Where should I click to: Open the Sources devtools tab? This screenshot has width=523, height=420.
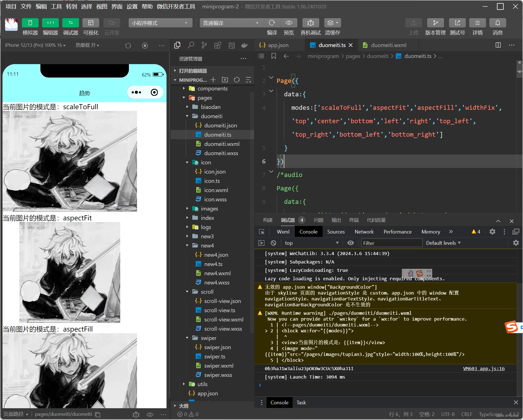[336, 232]
